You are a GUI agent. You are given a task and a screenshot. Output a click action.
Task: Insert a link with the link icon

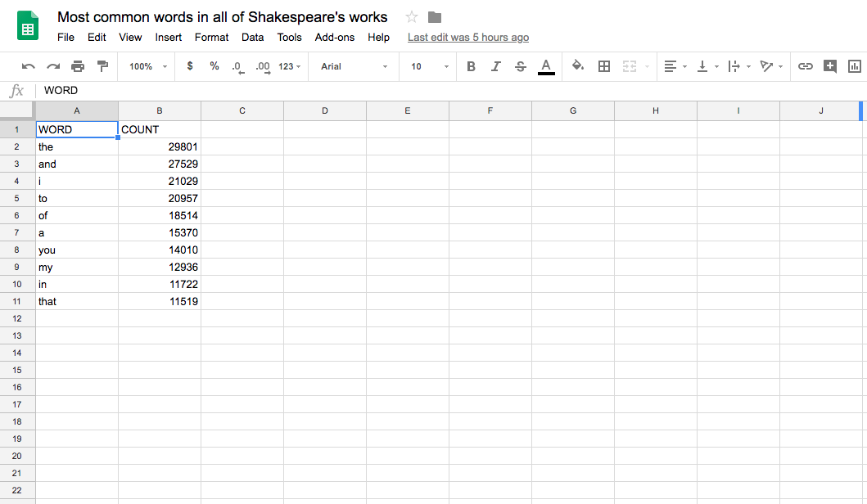click(806, 66)
